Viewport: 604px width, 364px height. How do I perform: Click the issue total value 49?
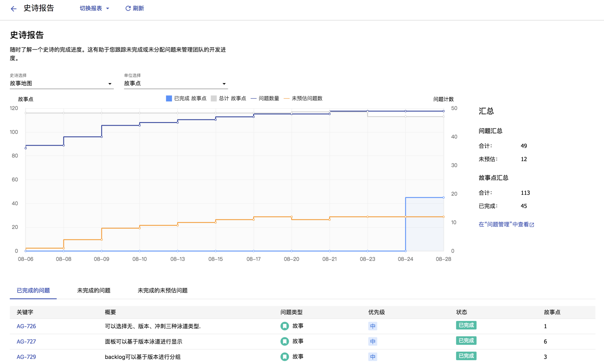[524, 146]
